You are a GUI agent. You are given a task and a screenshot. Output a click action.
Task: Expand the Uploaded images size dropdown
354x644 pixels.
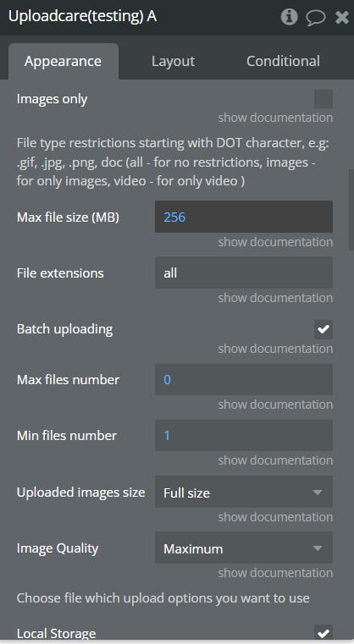pos(244,492)
